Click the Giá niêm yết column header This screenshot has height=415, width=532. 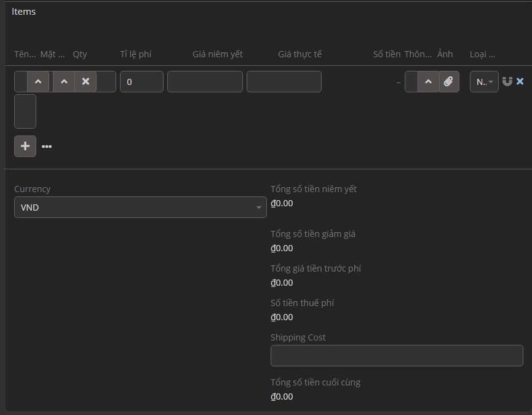tap(218, 54)
